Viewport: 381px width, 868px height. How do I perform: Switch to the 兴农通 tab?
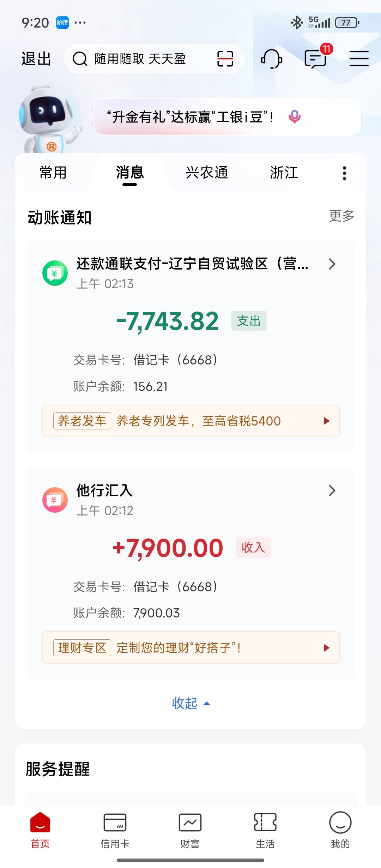[207, 173]
